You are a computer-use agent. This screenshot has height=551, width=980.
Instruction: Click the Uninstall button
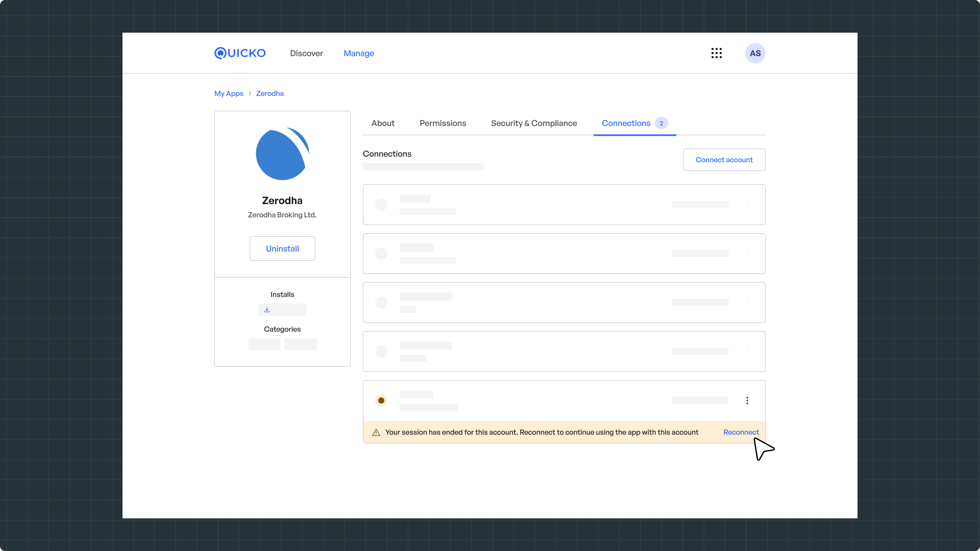pyautogui.click(x=282, y=248)
